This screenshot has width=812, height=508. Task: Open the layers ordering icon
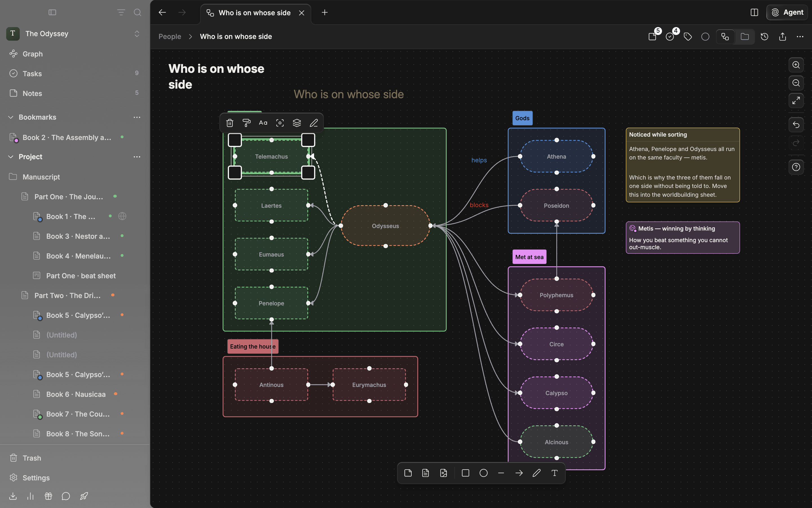click(297, 123)
